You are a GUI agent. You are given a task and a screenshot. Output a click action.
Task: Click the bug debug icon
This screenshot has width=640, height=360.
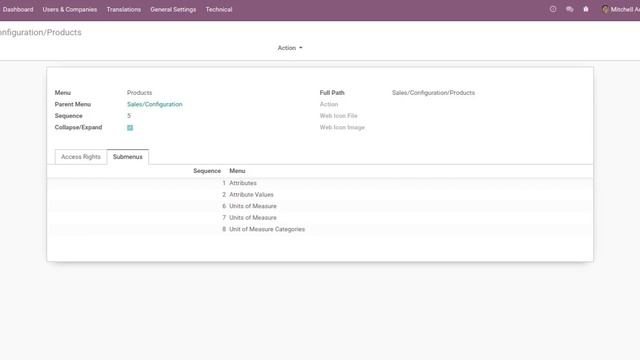(x=586, y=9)
